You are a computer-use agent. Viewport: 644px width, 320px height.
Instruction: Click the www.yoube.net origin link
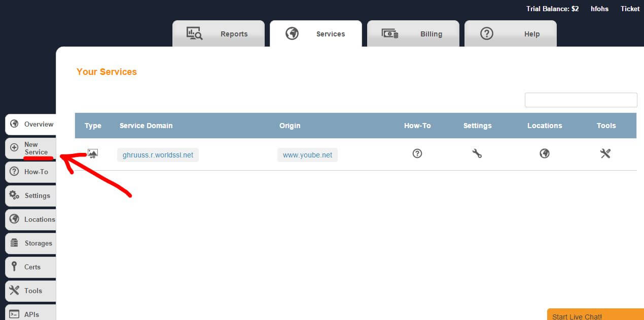pyautogui.click(x=307, y=155)
